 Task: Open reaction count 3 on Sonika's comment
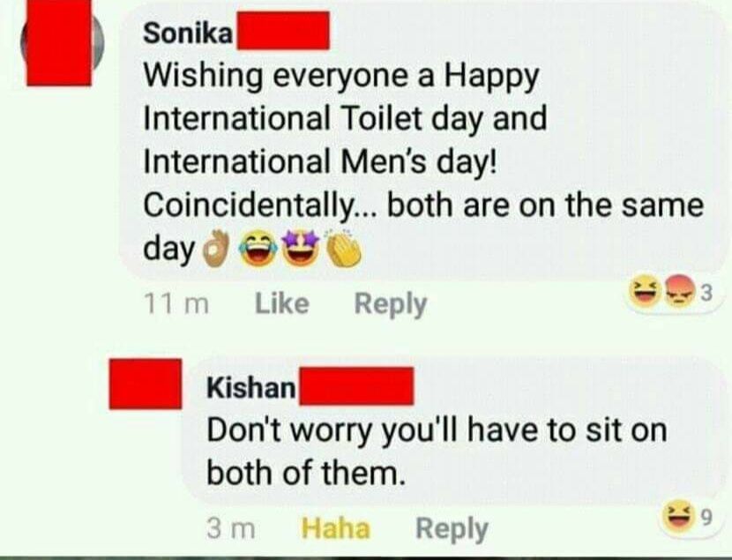[x=706, y=293]
